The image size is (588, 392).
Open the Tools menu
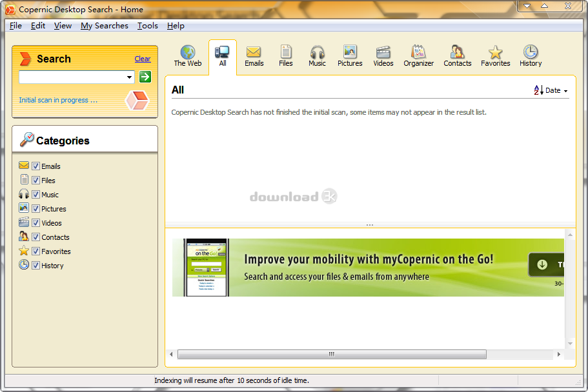tap(147, 26)
